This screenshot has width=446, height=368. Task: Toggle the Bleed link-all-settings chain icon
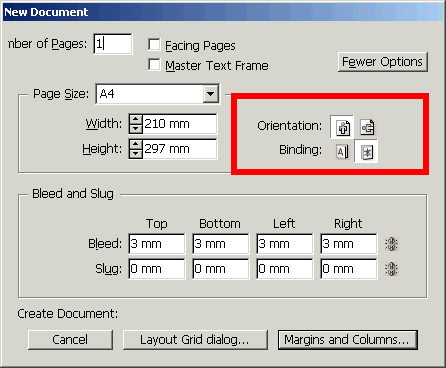[391, 244]
